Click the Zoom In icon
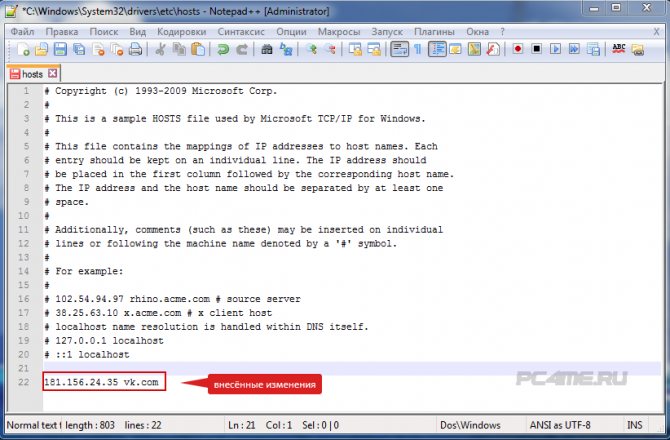 (311, 50)
